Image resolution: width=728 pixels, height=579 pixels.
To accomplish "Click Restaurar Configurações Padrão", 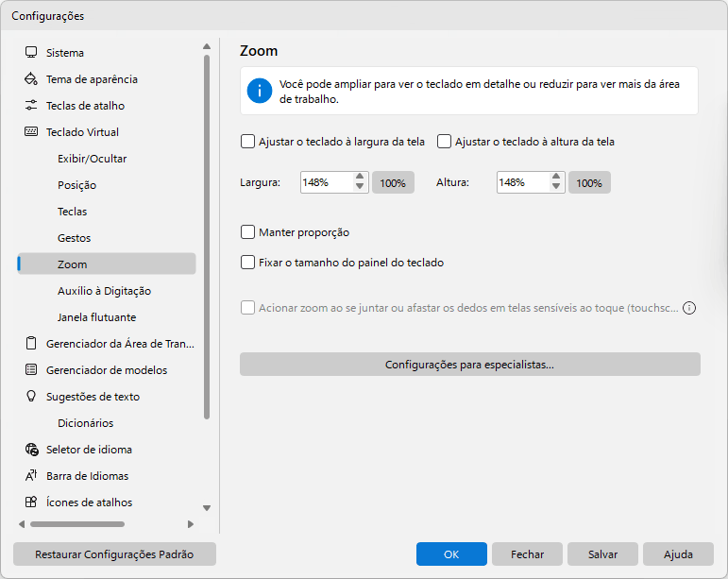I will click(x=114, y=553).
